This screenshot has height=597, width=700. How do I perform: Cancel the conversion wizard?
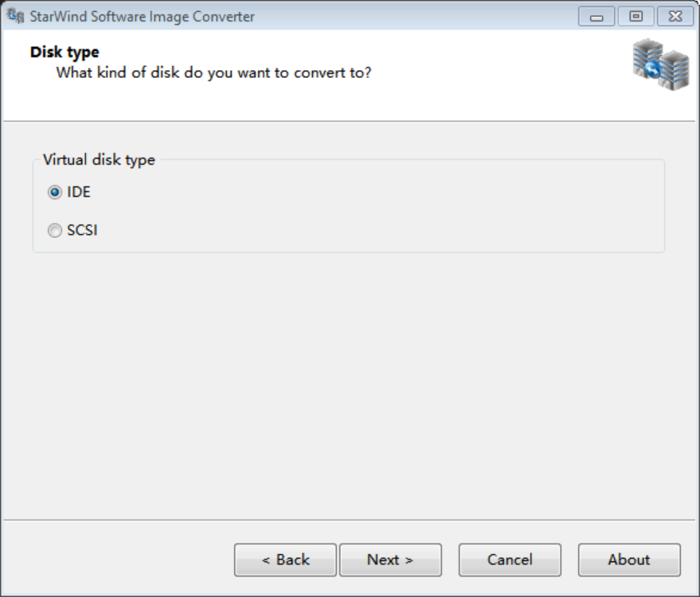510,560
